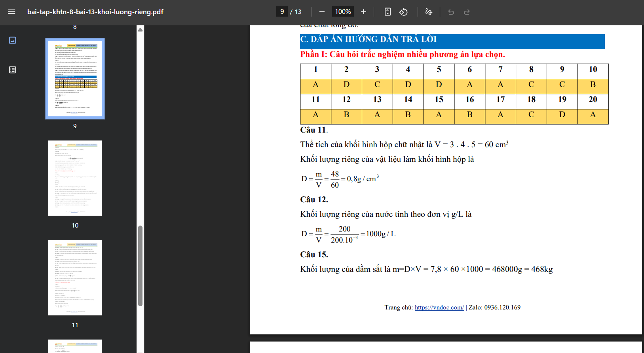Click the page label 11 under thumbnail
Image resolution: width=644 pixels, height=353 pixels.
(x=75, y=325)
